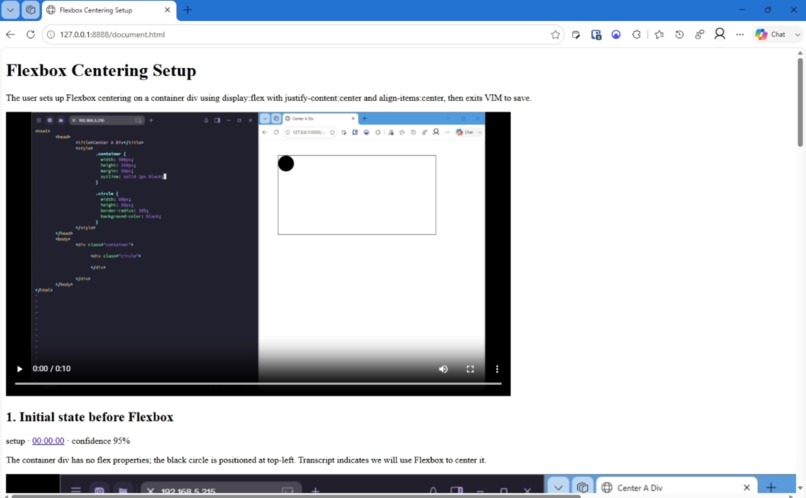Open the user profile icon
806x498 pixels.
coord(720,34)
